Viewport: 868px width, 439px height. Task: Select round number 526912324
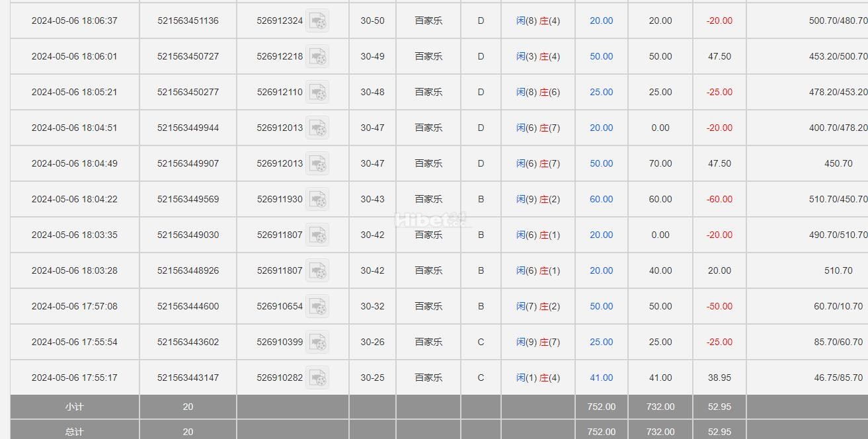coord(280,20)
